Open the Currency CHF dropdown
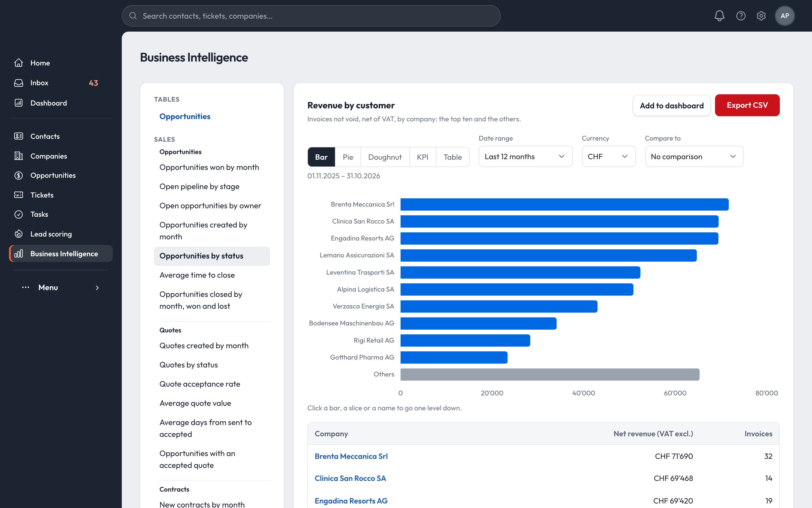The height and width of the screenshot is (508, 812). [608, 157]
